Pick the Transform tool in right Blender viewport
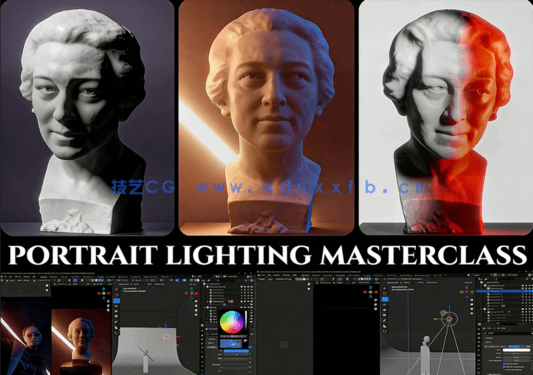This screenshot has height=375, width=533. [x=384, y=315]
